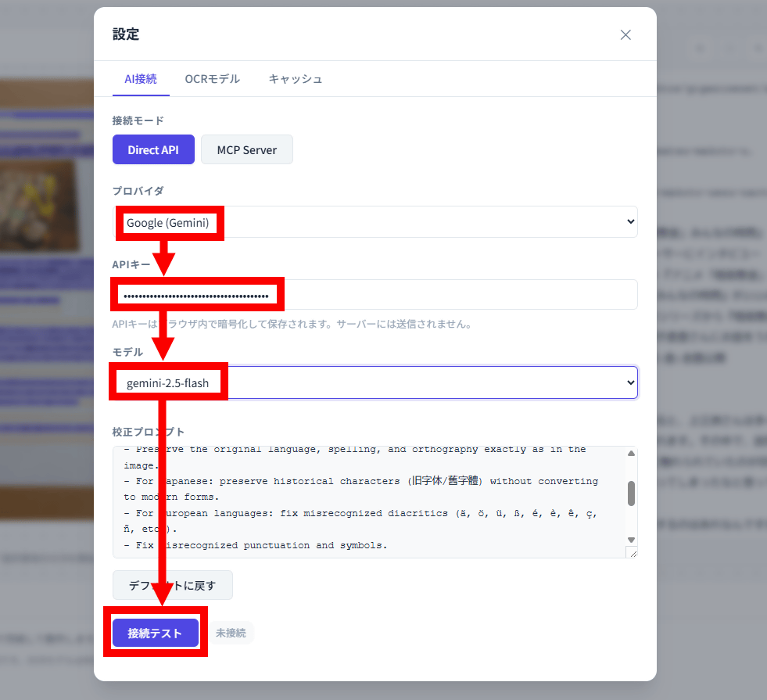767x700 pixels.
Task: Open the キャッシュ tab
Action: 295,79
